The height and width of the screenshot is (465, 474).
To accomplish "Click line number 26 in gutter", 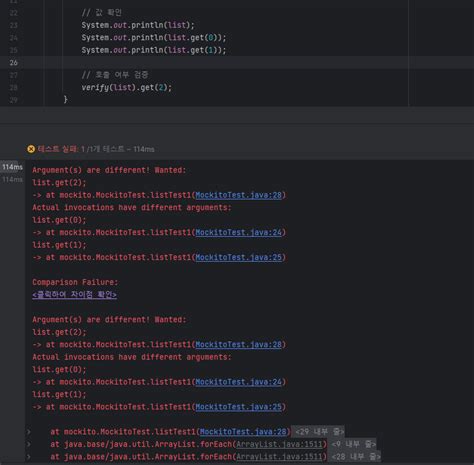I will tap(14, 63).
